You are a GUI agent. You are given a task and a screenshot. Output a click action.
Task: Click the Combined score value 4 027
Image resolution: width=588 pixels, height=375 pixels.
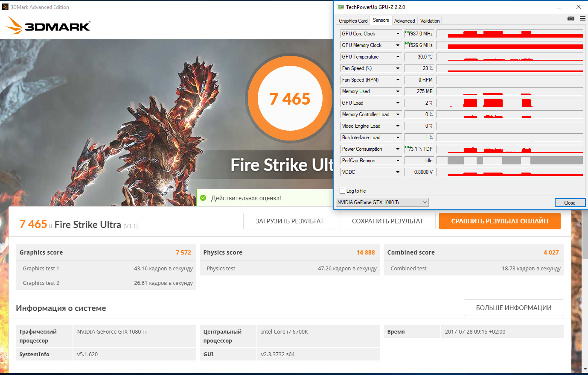pyautogui.click(x=551, y=252)
